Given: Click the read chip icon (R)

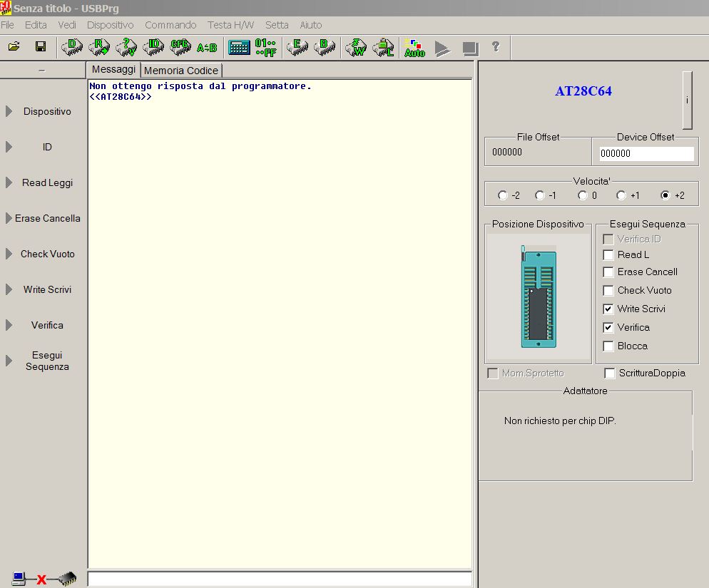Looking at the screenshot, I should coord(99,47).
